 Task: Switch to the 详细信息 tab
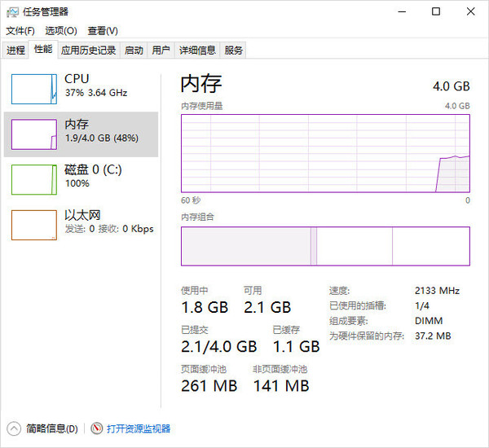[197, 51]
